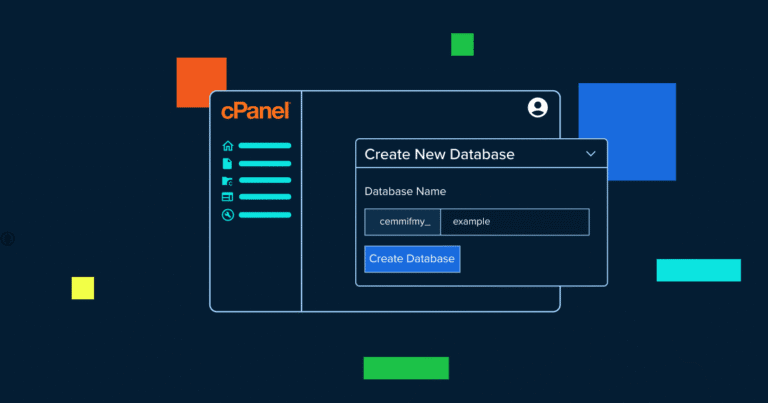Viewport: 768px width, 403px height.
Task: Click the Create New Database heading
Action: pyautogui.click(x=439, y=154)
